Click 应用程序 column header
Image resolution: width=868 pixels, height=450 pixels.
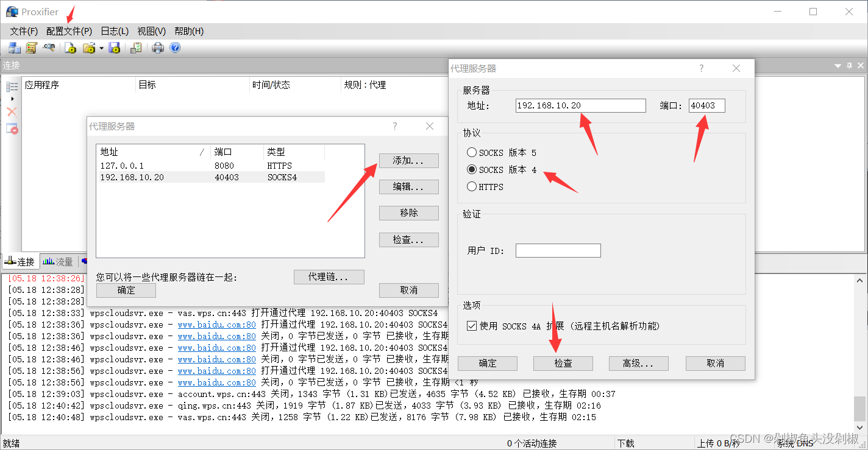click(x=79, y=85)
